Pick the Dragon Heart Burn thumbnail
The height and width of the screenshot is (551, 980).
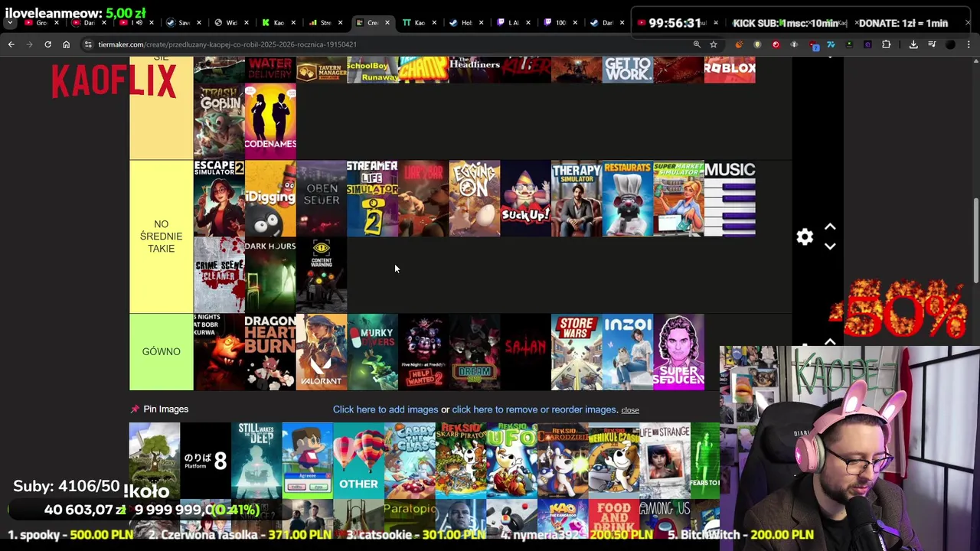point(270,352)
